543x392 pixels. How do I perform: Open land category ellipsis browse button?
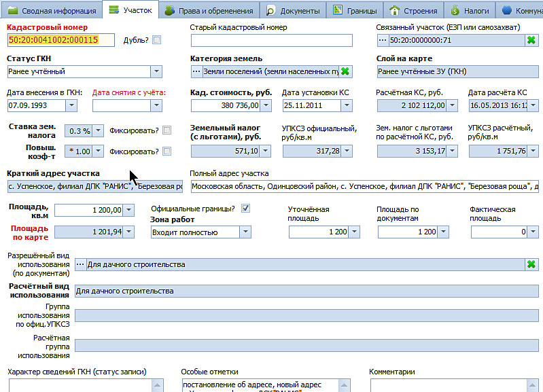pyautogui.click(x=196, y=71)
